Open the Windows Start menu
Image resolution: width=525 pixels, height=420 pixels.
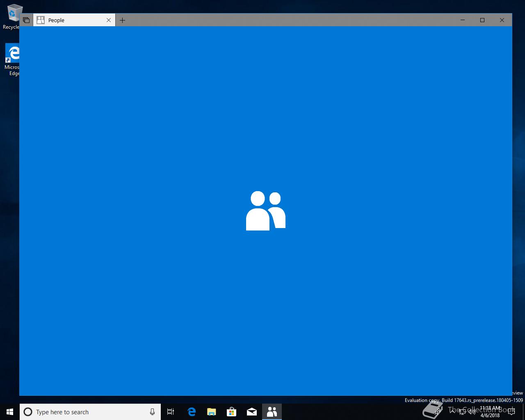pos(10,412)
